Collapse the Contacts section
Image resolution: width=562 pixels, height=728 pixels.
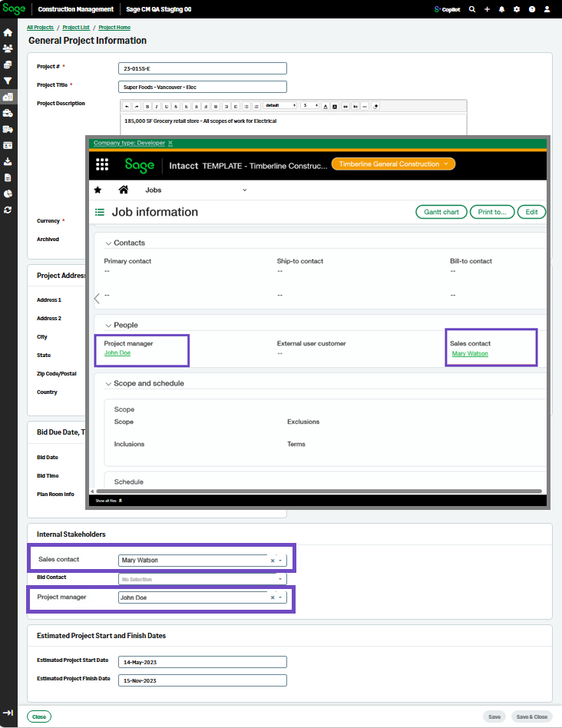[x=108, y=243]
